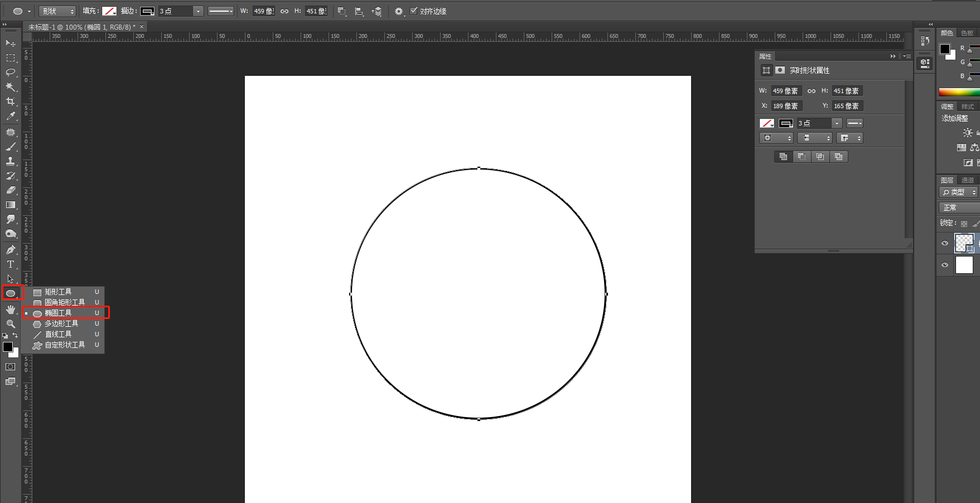980x503 pixels.
Task: Open the 形状 tool mode dropdown
Action: pos(57,11)
